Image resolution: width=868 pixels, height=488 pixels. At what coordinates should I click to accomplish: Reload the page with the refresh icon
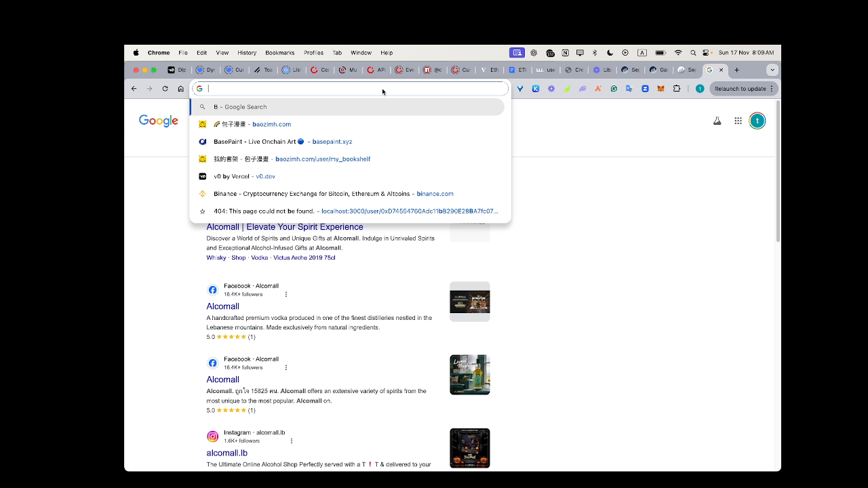pyautogui.click(x=165, y=89)
